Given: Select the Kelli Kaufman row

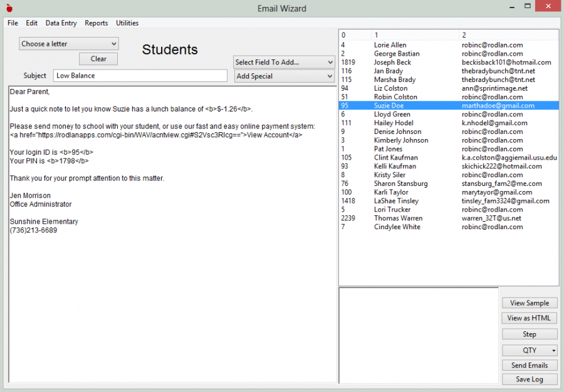Looking at the screenshot, I should click(x=449, y=166).
